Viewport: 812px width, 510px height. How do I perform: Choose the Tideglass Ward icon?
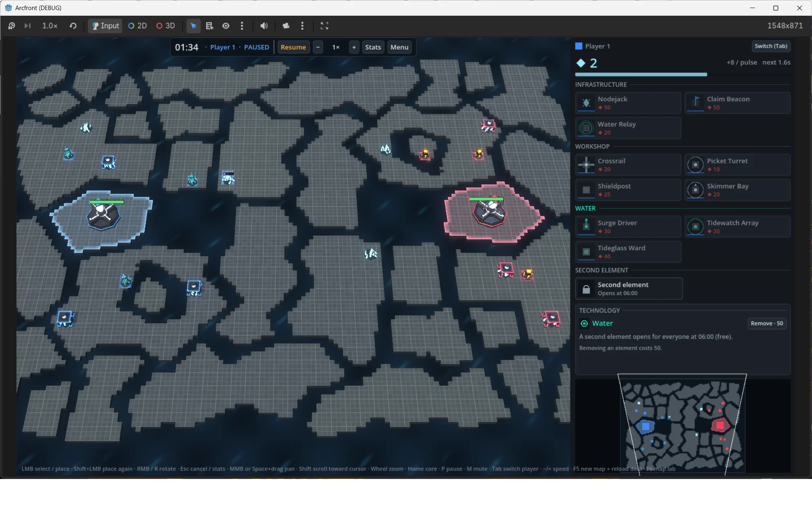(x=586, y=252)
